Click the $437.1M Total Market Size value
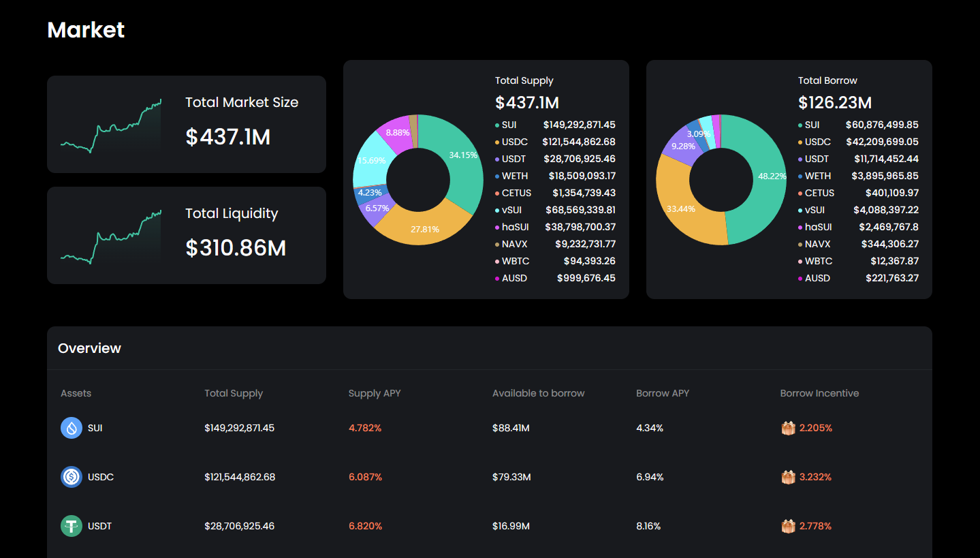Screen dimensions: 980x558 pyautogui.click(x=228, y=137)
